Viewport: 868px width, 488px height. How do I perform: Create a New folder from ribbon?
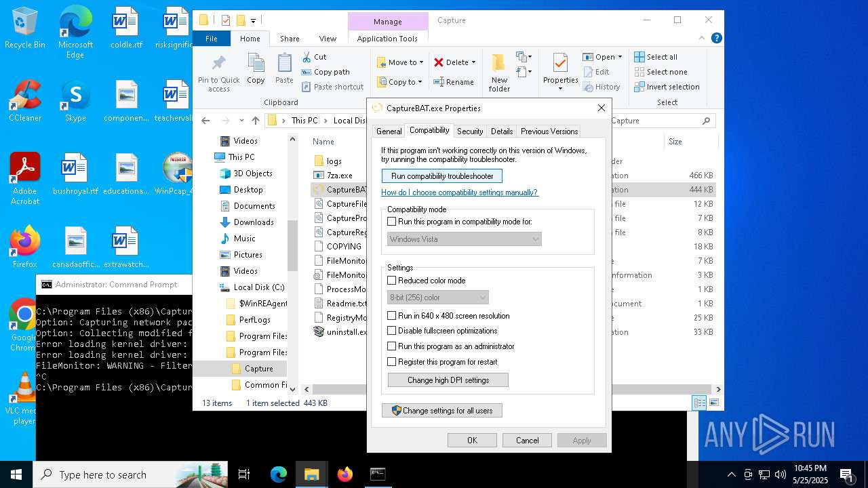[499, 73]
